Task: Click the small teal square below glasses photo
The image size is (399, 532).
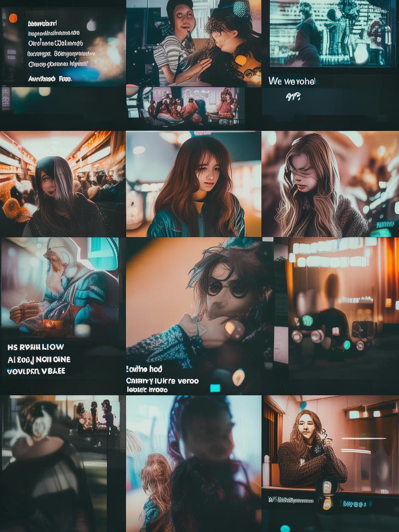Action: click(215, 388)
